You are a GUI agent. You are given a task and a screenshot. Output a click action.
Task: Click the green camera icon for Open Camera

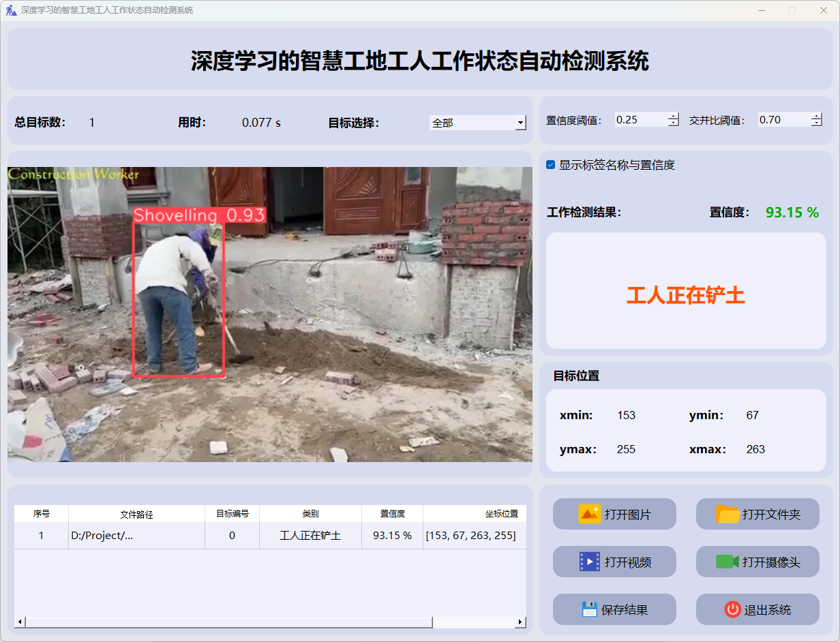tap(727, 562)
